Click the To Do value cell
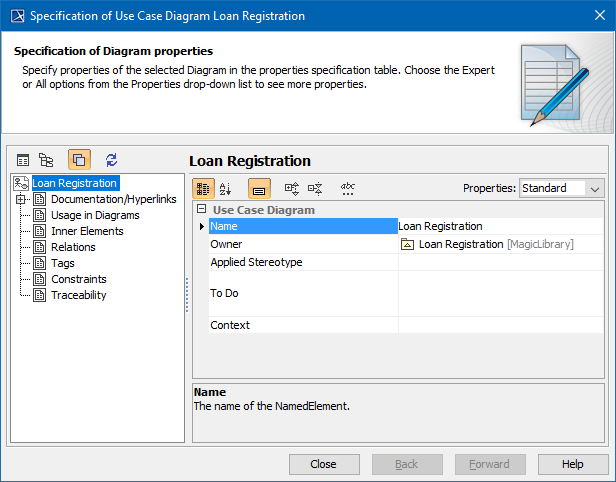Viewport: 616px width, 482px height. (x=500, y=293)
